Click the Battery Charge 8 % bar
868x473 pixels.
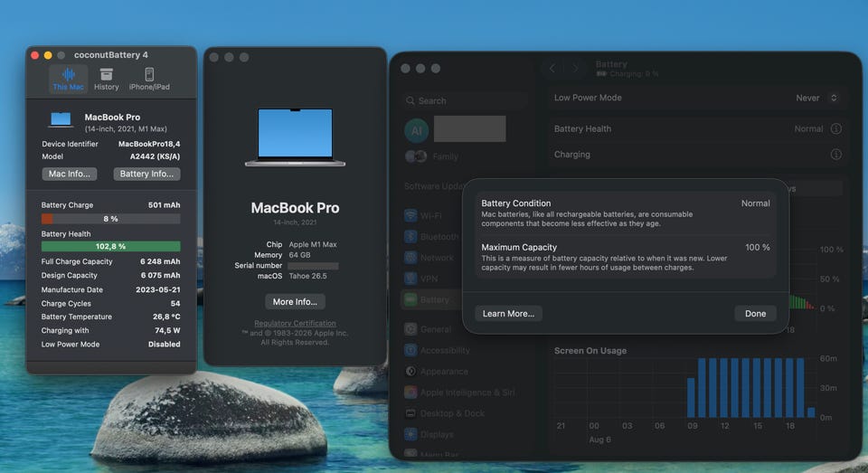coord(110,219)
